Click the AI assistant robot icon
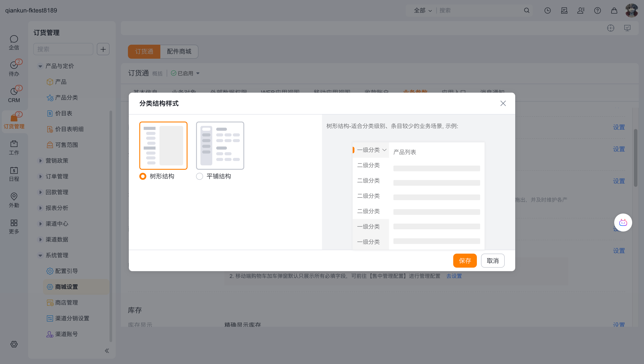This screenshot has height=364, width=644. coord(623,223)
